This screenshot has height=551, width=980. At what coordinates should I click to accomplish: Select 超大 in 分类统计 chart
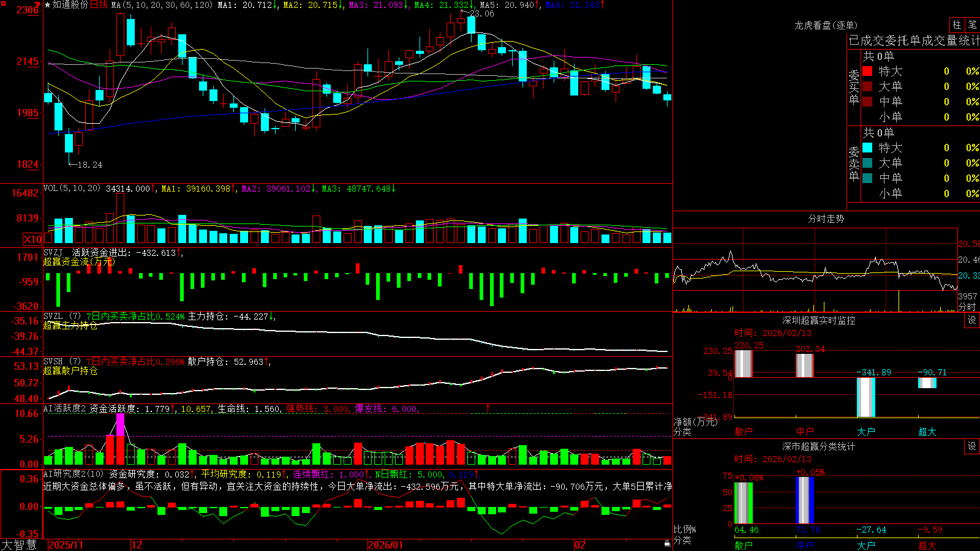[x=927, y=545]
